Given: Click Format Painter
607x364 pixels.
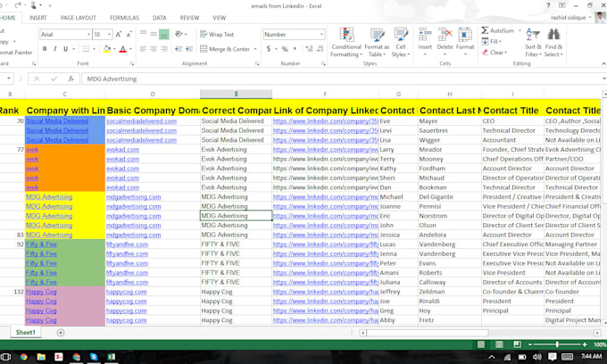Looking at the screenshot, I should pyautogui.click(x=16, y=53).
